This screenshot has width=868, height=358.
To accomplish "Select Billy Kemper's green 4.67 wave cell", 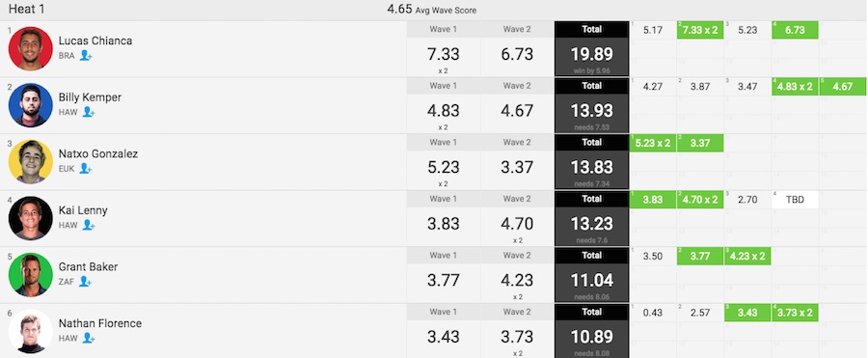I will click(843, 87).
